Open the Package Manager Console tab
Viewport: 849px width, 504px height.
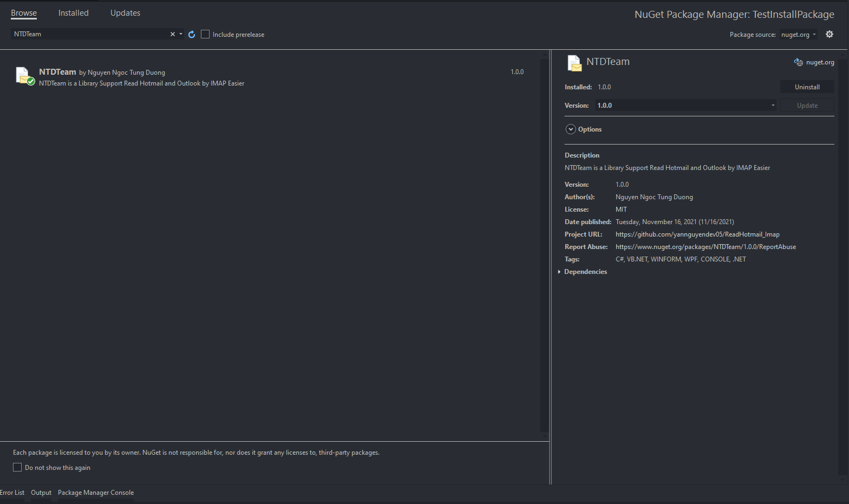(96, 493)
